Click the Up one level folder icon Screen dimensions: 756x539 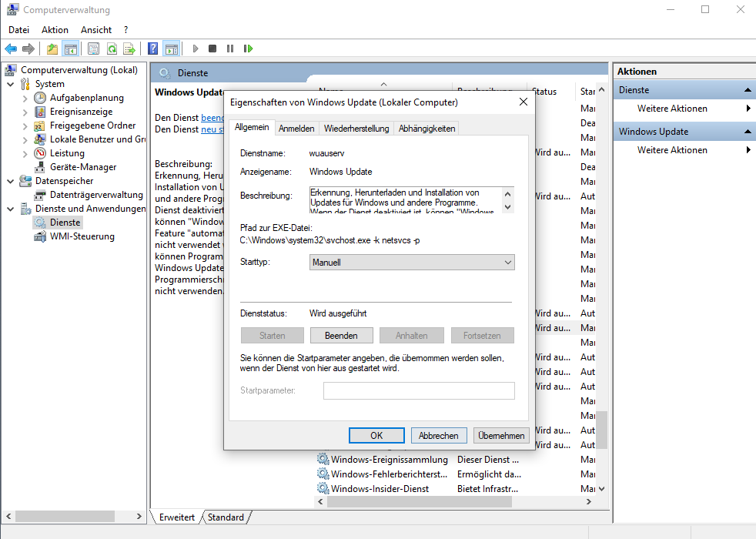coord(52,49)
